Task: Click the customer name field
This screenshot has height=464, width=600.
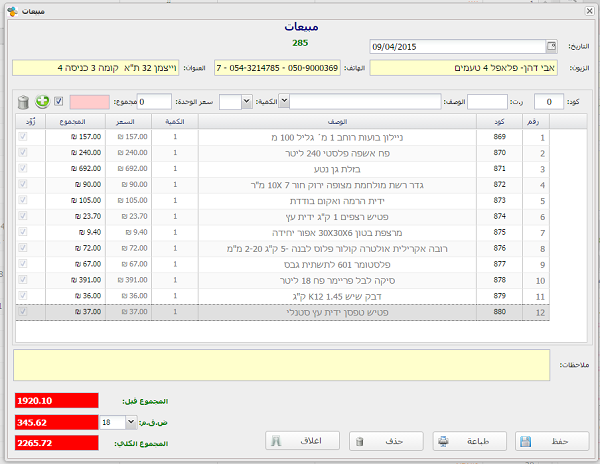Action: tap(463, 68)
